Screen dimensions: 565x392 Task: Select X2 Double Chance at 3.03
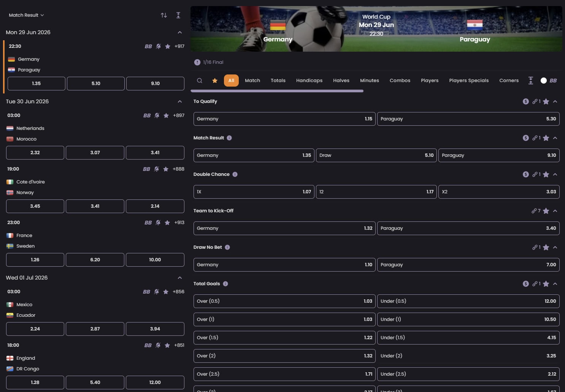pyautogui.click(x=499, y=192)
